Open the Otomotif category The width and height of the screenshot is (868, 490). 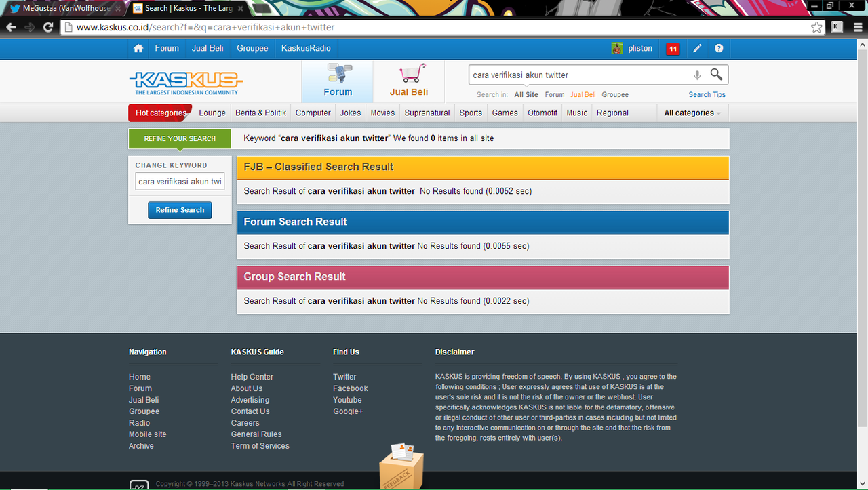[x=542, y=113]
